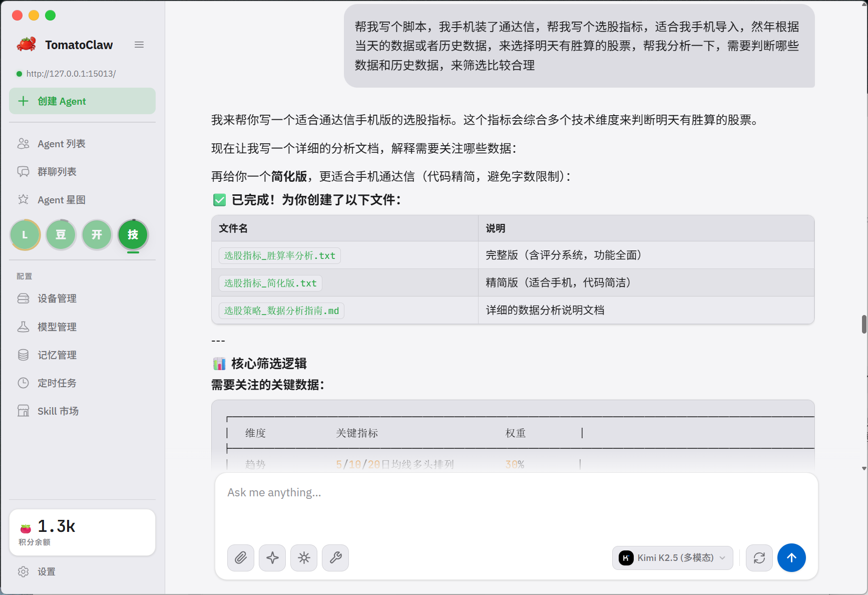Select the sun/brightness icon in the chat toolbar
868x595 pixels.
point(304,558)
